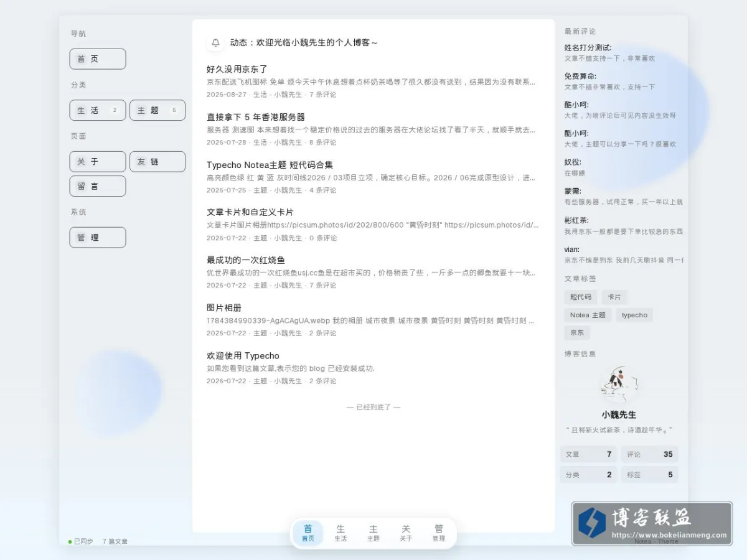Screen dimensions: 747x560
Task: Click the 短代码 tag
Action: coord(581,297)
